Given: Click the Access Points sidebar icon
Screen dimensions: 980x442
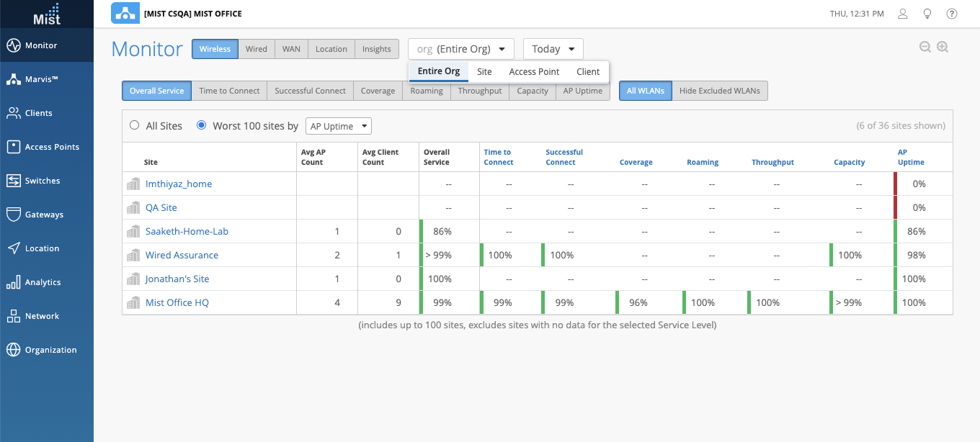Looking at the screenshot, I should pyautogui.click(x=13, y=147).
